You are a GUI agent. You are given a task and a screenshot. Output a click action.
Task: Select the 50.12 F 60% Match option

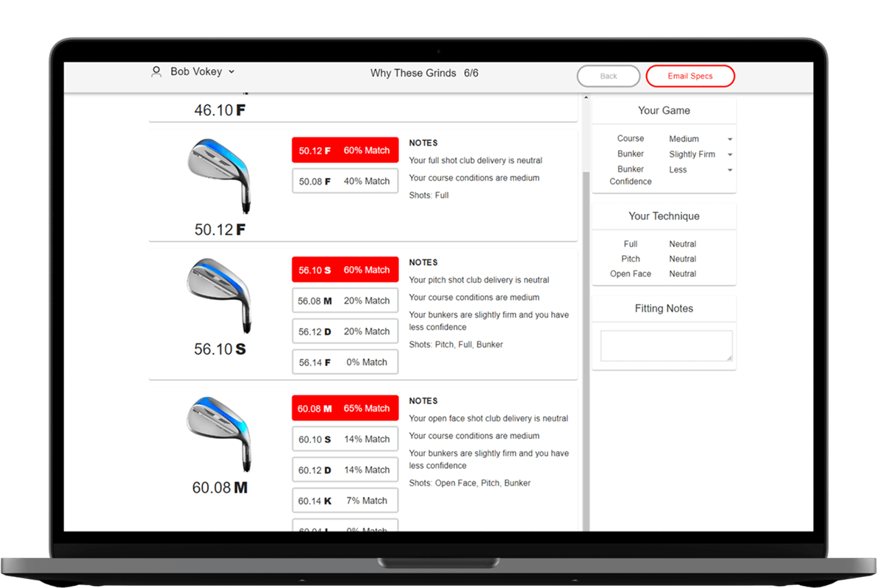pyautogui.click(x=345, y=151)
